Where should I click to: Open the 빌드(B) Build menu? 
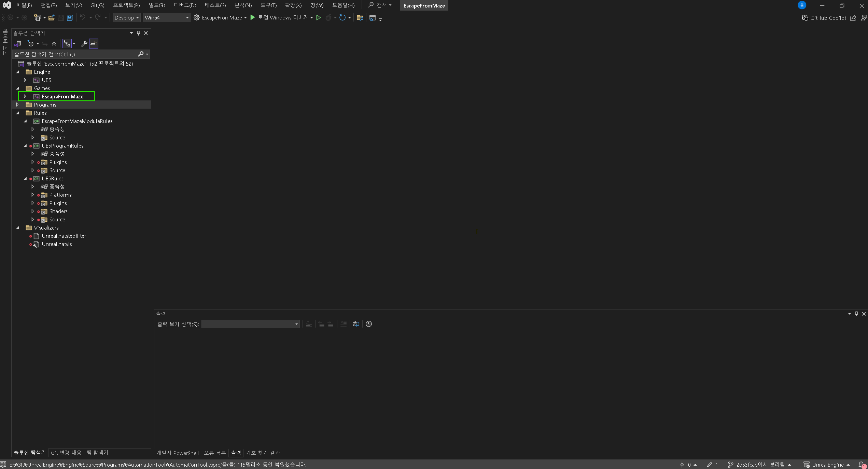pos(157,5)
